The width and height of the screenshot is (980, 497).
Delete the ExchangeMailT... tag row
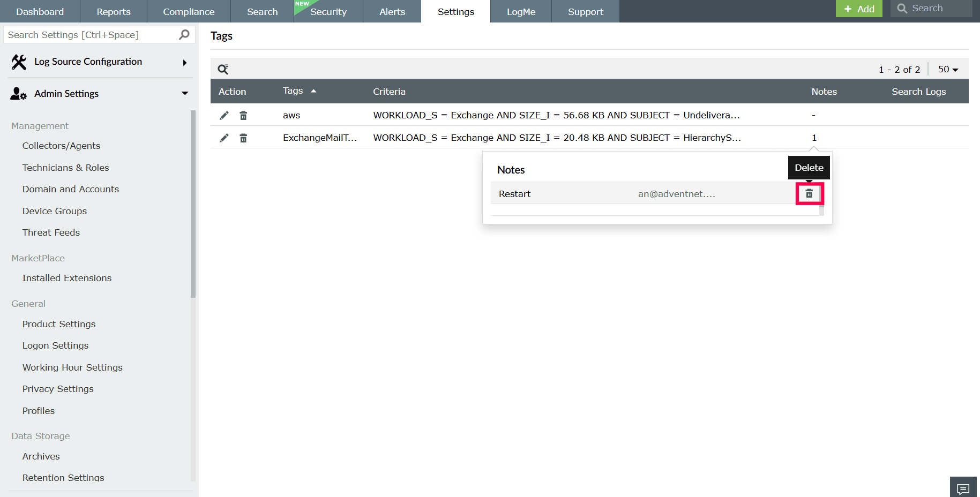point(243,138)
